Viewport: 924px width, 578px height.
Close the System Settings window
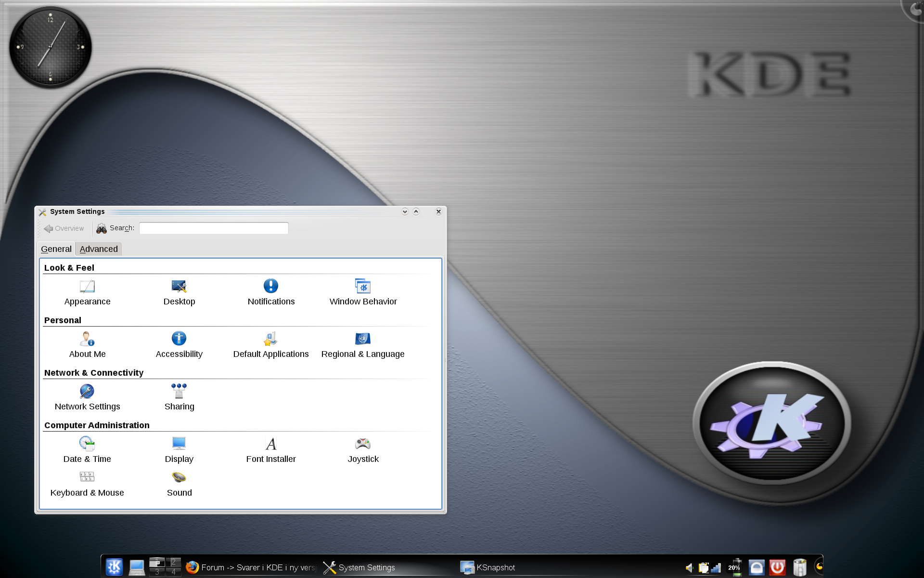click(x=438, y=211)
